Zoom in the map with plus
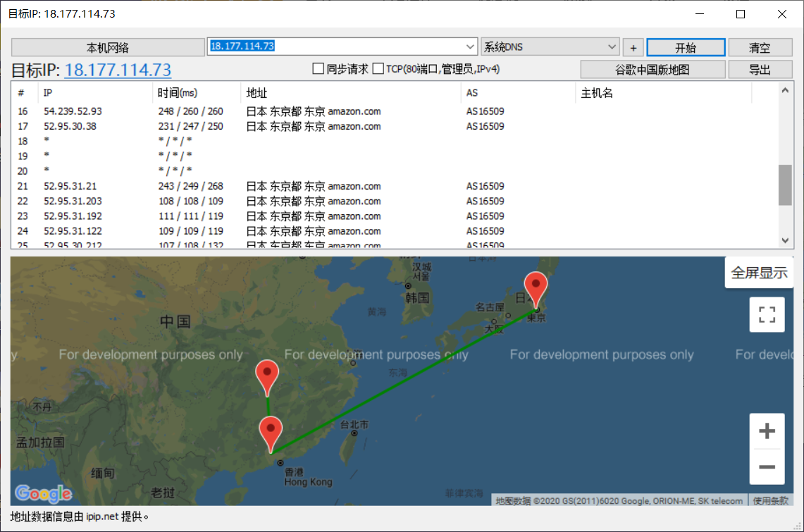The height and width of the screenshot is (532, 804). pyautogui.click(x=767, y=431)
